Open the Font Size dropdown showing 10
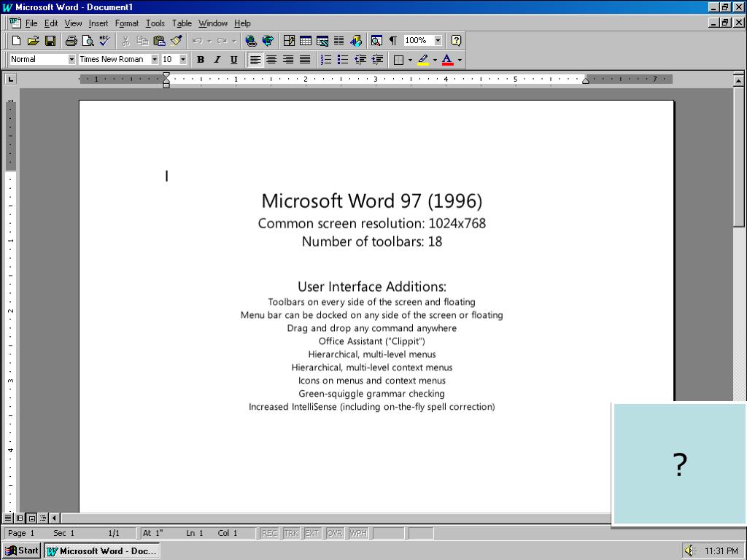 [183, 60]
